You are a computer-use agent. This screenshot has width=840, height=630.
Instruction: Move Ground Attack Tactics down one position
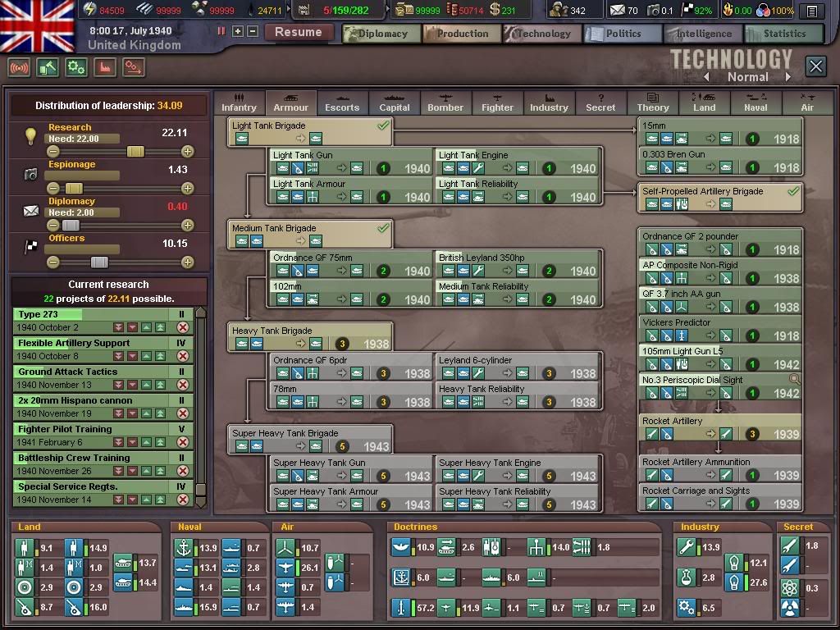132,385
